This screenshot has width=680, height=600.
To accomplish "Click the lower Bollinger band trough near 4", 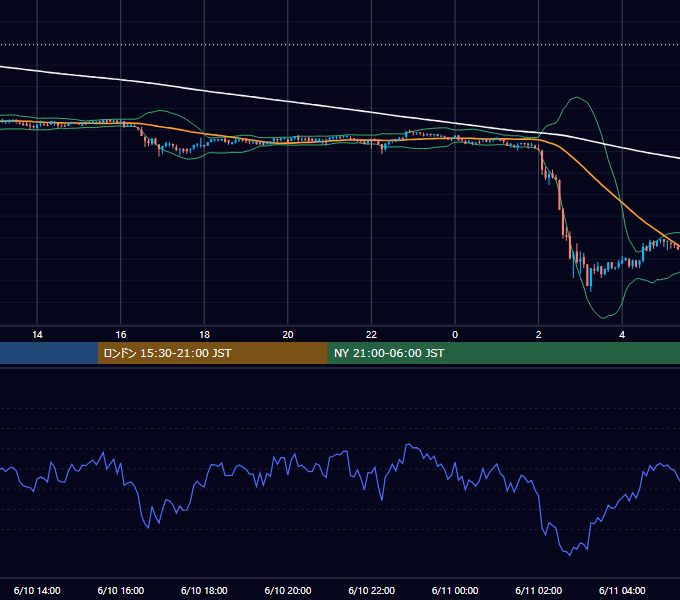I will 604,318.
